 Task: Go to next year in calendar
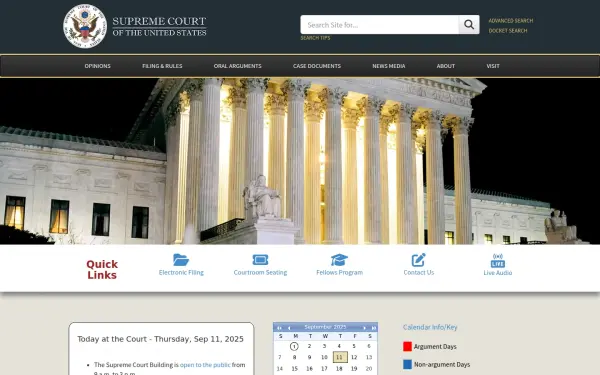coord(373,328)
